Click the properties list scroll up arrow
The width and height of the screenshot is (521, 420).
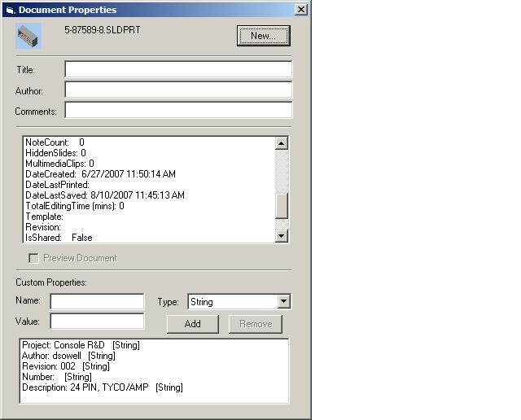tap(282, 143)
